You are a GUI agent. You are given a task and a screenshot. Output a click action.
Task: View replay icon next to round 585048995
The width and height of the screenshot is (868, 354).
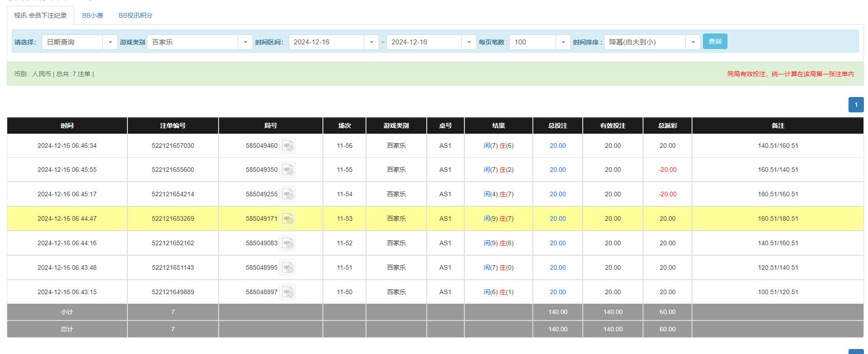[x=288, y=268]
